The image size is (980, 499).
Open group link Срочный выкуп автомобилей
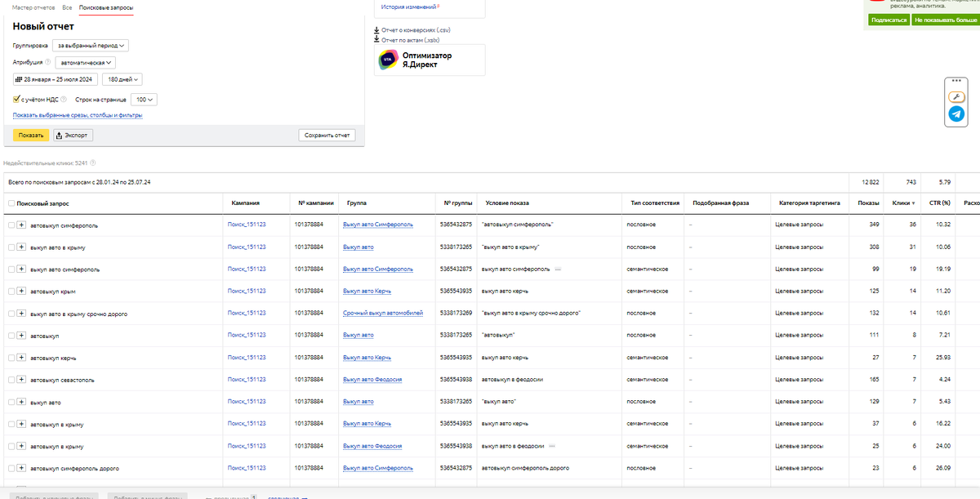[x=383, y=314]
